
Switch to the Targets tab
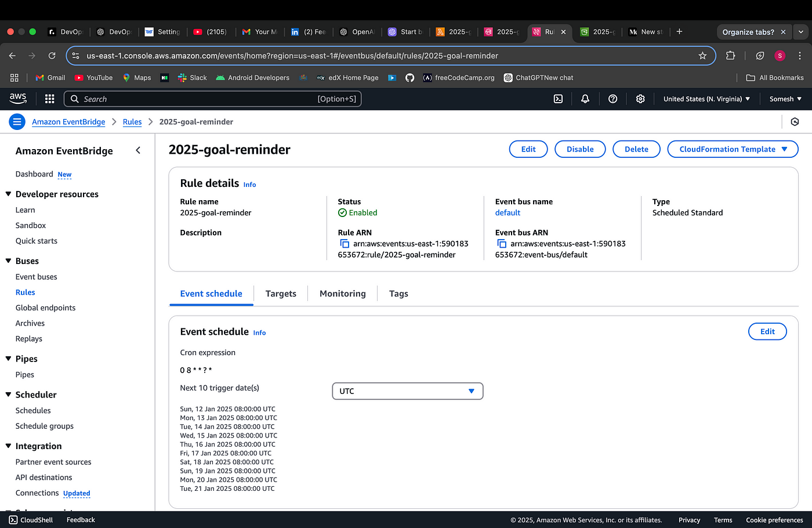(x=281, y=294)
